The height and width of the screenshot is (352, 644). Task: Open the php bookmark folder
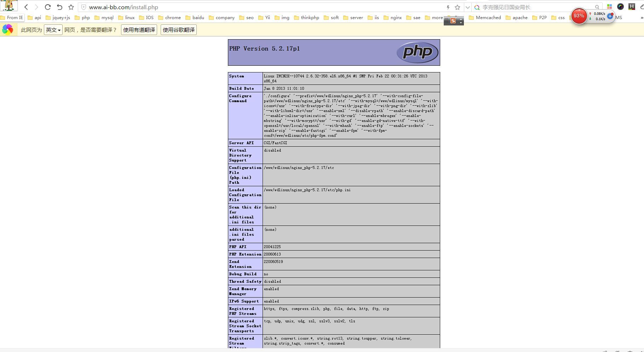tap(82, 17)
